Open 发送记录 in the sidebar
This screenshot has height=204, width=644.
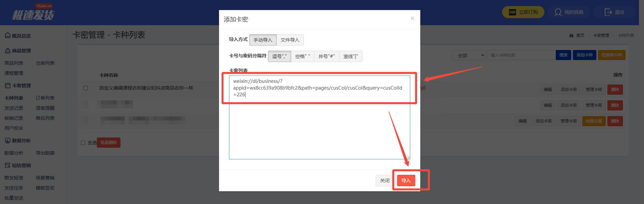[14, 108]
